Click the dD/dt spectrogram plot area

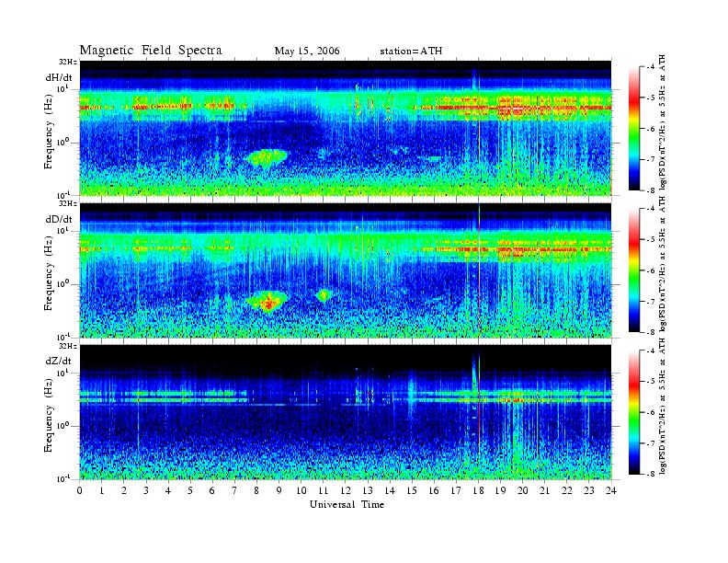pyautogui.click(x=346, y=270)
